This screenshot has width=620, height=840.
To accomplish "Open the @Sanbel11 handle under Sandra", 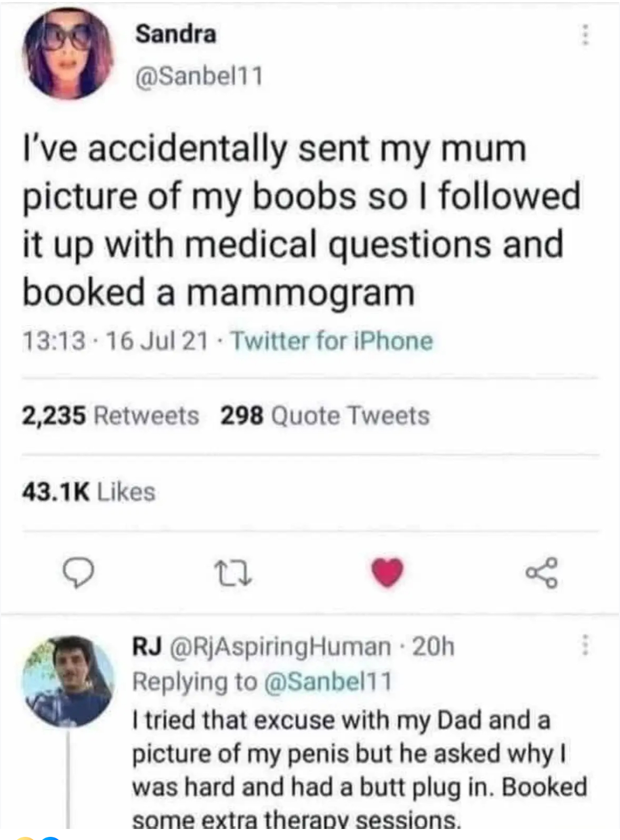I will (x=199, y=76).
